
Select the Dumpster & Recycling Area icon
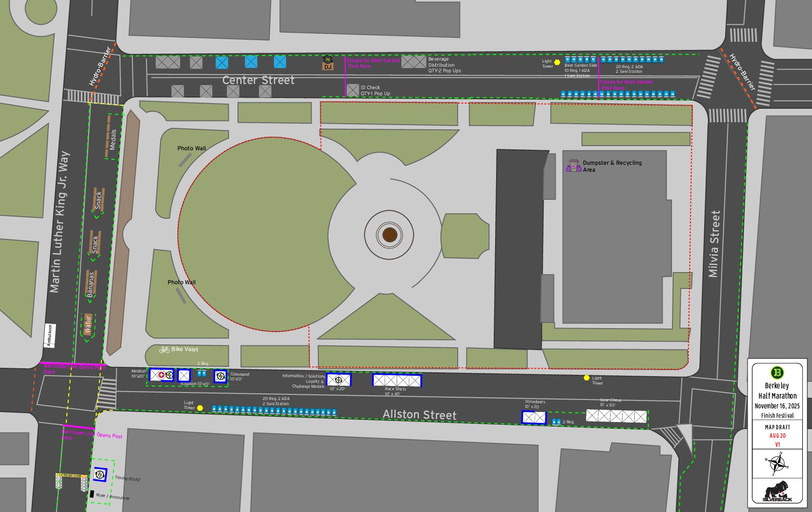(x=573, y=166)
